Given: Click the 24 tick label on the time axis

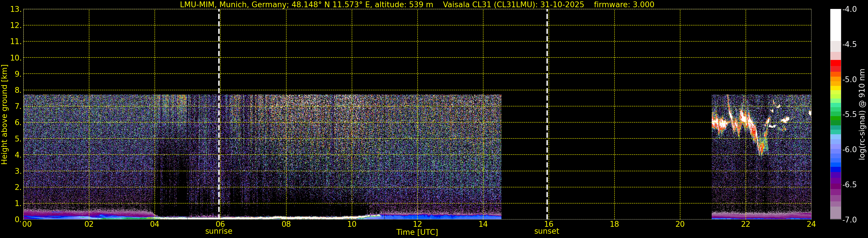Looking at the screenshot, I should pos(811,224).
